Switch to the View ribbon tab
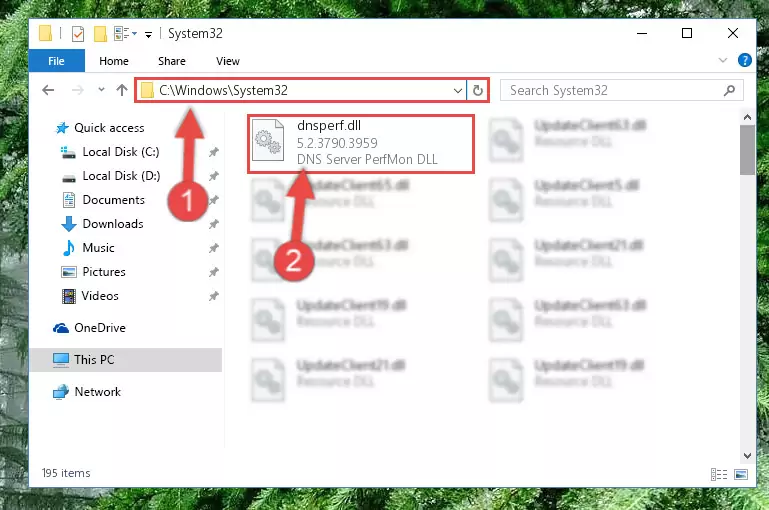The width and height of the screenshot is (769, 510). coord(228,61)
